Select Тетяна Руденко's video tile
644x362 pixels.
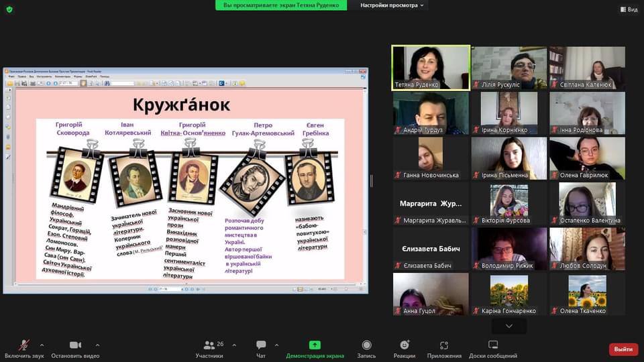[x=431, y=67]
